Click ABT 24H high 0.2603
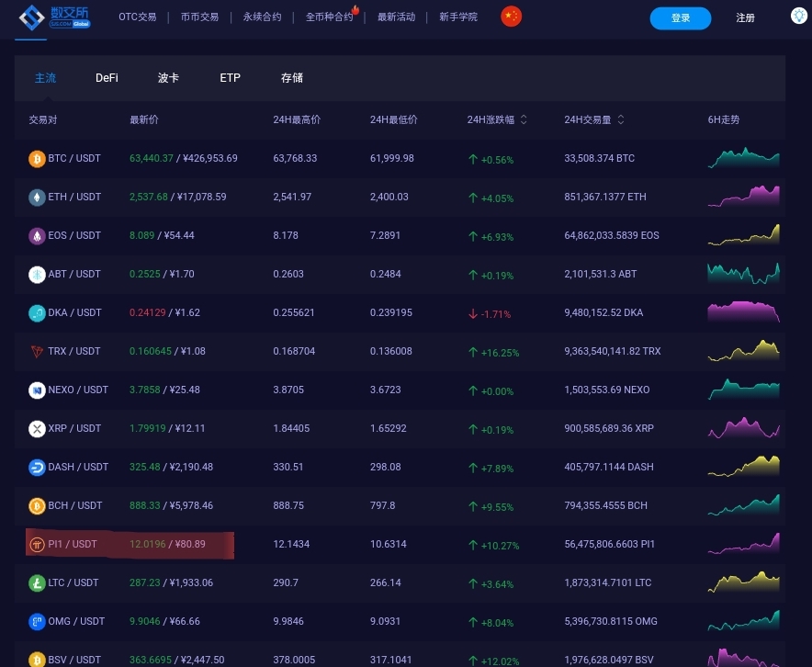Viewport: 812px width, 667px height. click(288, 275)
